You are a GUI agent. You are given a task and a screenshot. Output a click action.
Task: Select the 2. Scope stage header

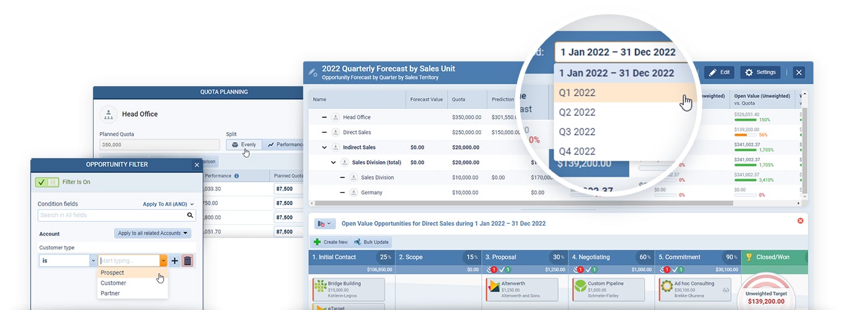click(438, 257)
